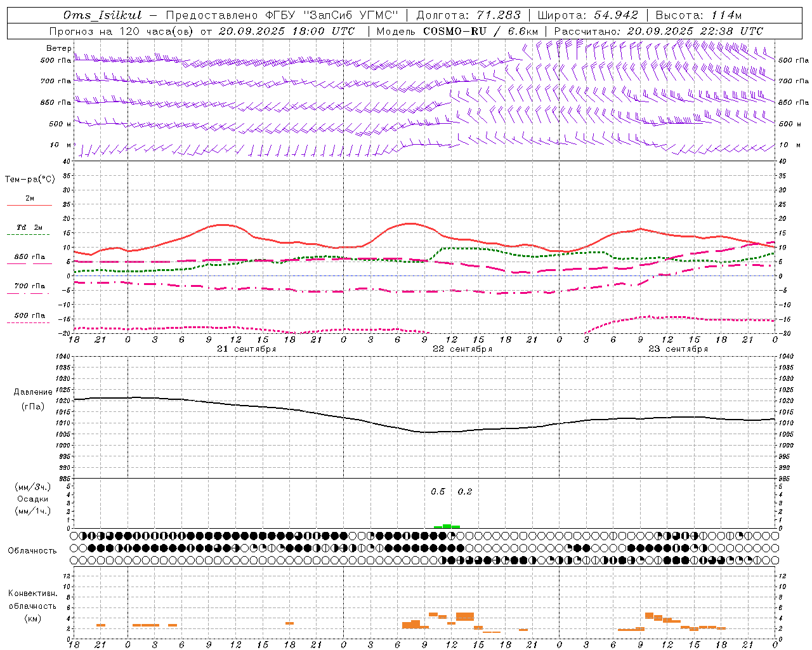
Task: Click the 21 сентября date label
Action: click(246, 349)
